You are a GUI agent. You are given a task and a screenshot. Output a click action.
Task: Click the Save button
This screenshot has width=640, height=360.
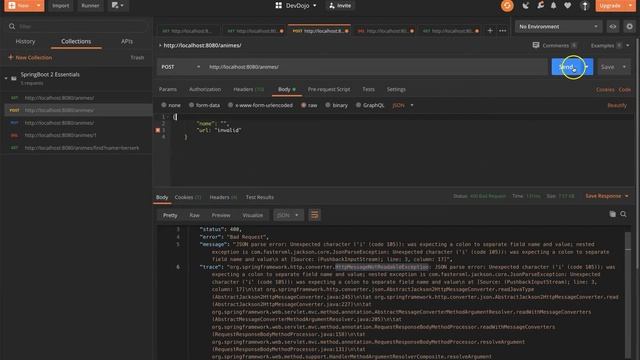coord(607,67)
